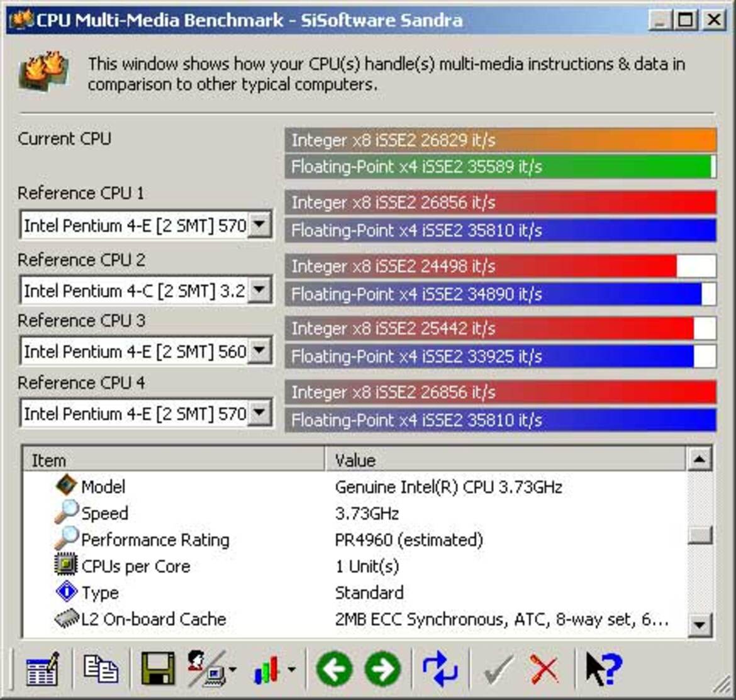Open the Reference CPU 4 dropdown arrow
Viewport: 736px width, 700px height.
point(260,413)
